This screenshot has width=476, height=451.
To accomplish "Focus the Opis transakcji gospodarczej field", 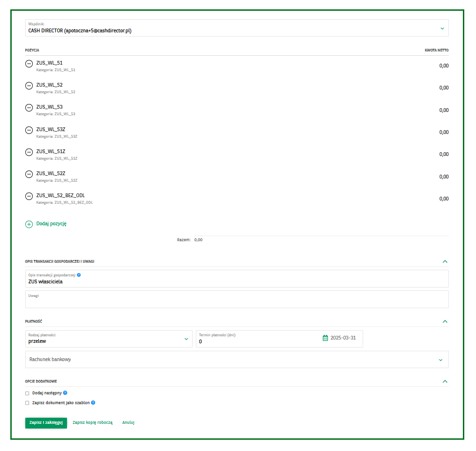I will 237,279.
